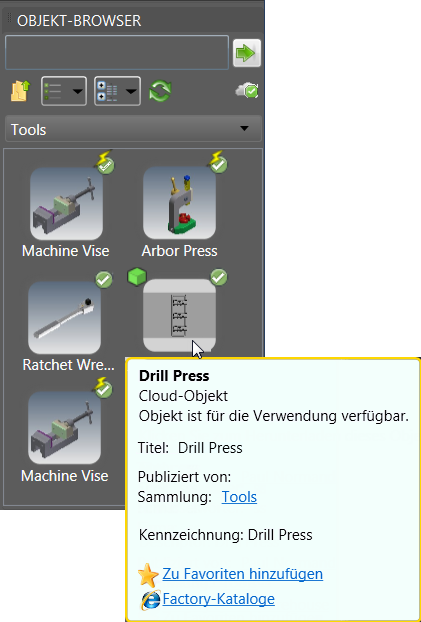Screen dimensions: 421x622
Task: Click the green refresh arrows icon
Action: point(160,91)
